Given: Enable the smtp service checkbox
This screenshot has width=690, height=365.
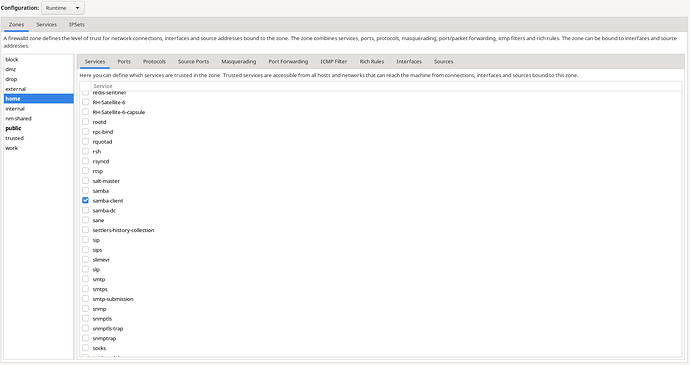Looking at the screenshot, I should (x=85, y=279).
